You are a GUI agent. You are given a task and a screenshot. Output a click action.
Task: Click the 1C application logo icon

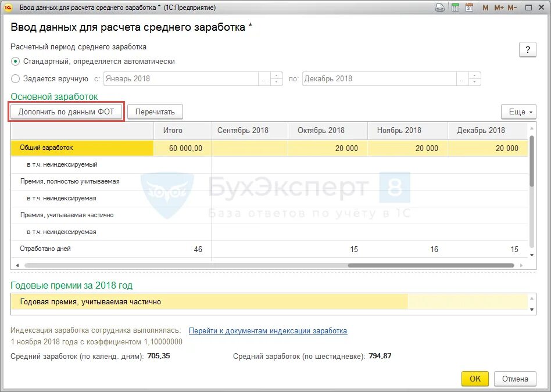point(9,8)
